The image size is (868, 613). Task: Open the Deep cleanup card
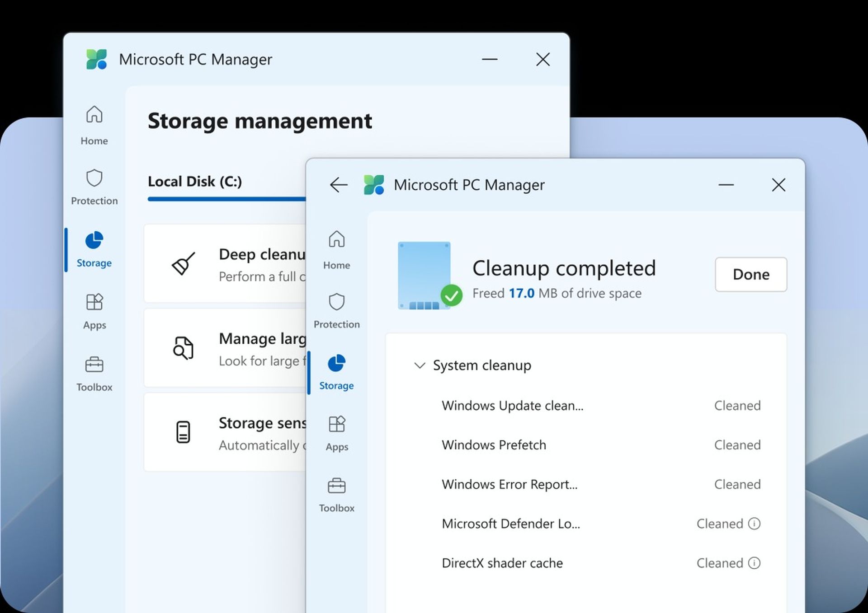coord(226,263)
